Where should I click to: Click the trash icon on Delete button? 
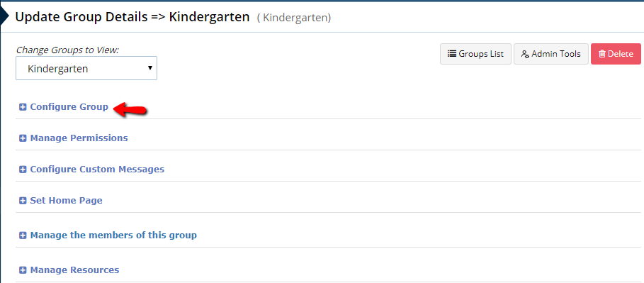point(602,54)
